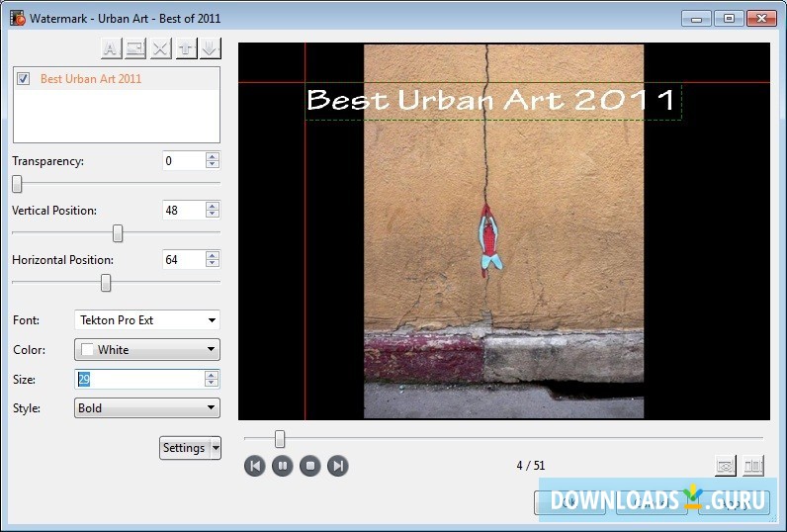This screenshot has height=532, width=787.
Task: Click the Transparency slider handle
Action: 17,184
